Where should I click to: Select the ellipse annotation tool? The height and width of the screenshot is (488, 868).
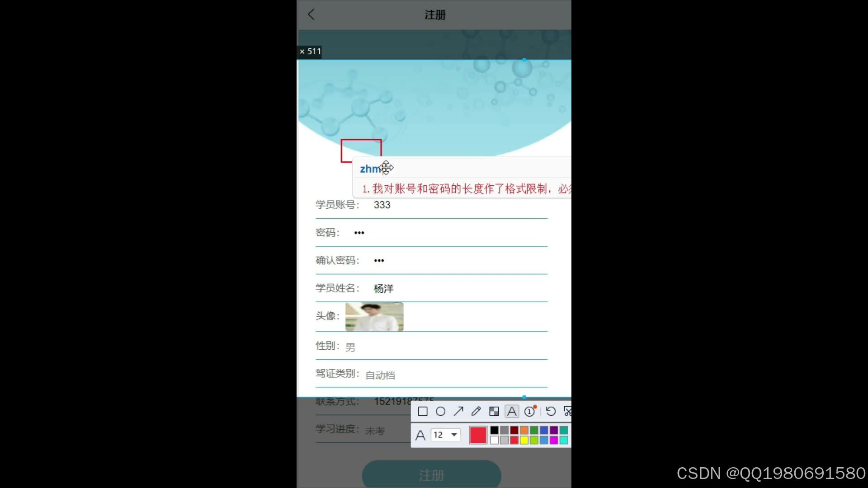pyautogui.click(x=440, y=412)
